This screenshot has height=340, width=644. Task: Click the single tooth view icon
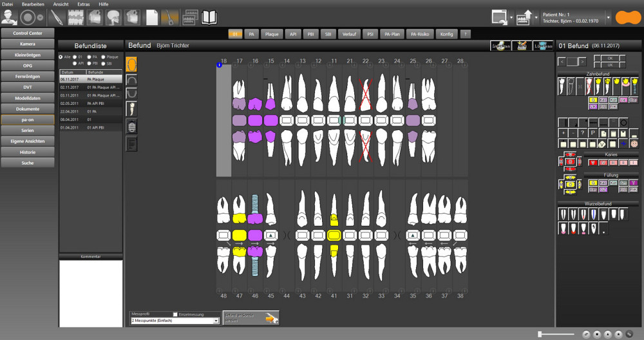click(x=131, y=110)
